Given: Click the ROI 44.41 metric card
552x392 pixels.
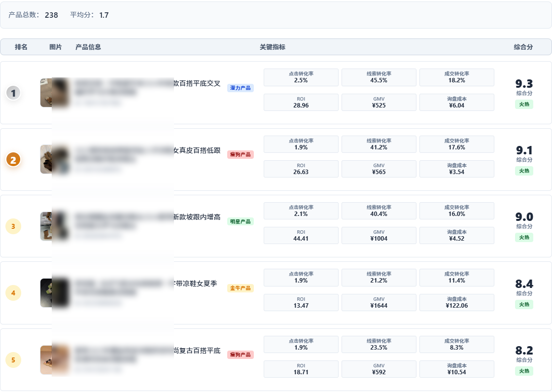Looking at the screenshot, I should pos(301,235).
